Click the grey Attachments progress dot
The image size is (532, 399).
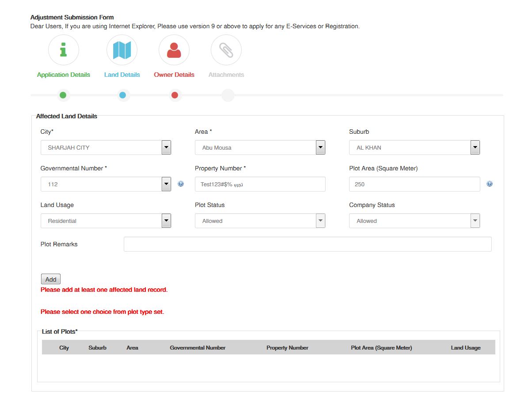coord(228,95)
